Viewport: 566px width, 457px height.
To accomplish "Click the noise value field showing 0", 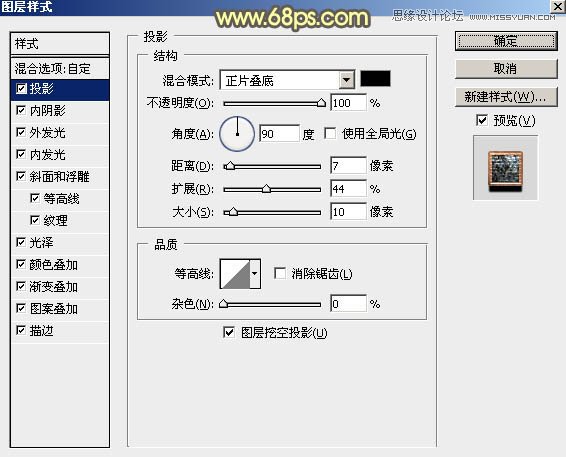I will coord(348,304).
